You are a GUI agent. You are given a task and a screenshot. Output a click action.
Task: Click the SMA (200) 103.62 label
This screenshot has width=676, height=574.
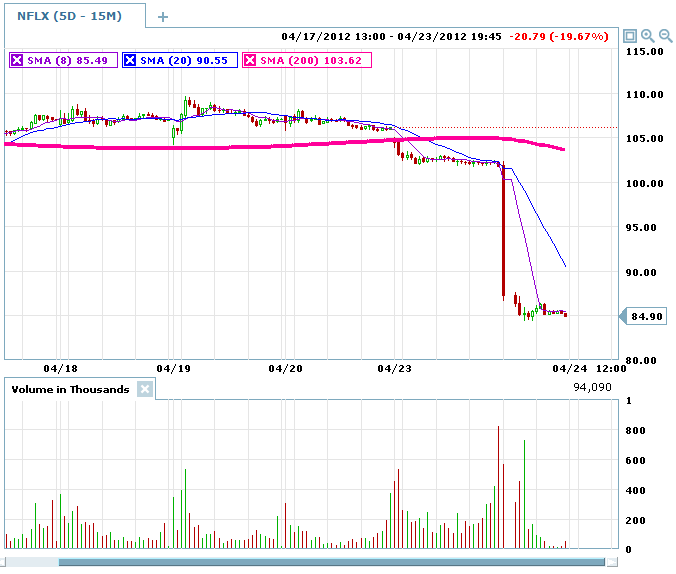tap(311, 60)
